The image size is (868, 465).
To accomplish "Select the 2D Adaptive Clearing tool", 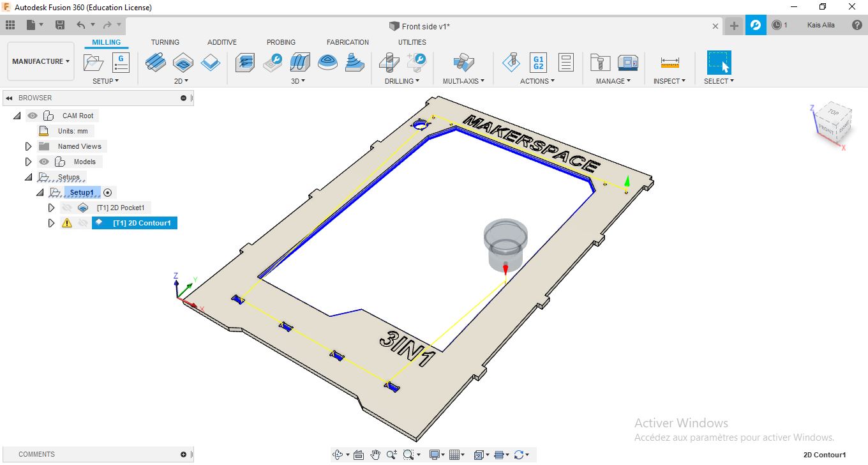I will 155,63.
